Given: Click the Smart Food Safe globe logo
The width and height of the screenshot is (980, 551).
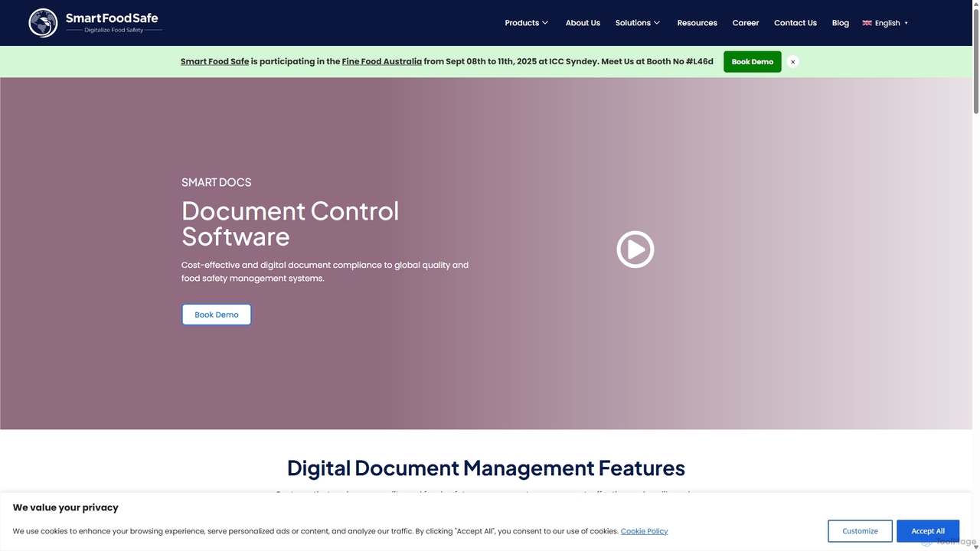Looking at the screenshot, I should [43, 23].
